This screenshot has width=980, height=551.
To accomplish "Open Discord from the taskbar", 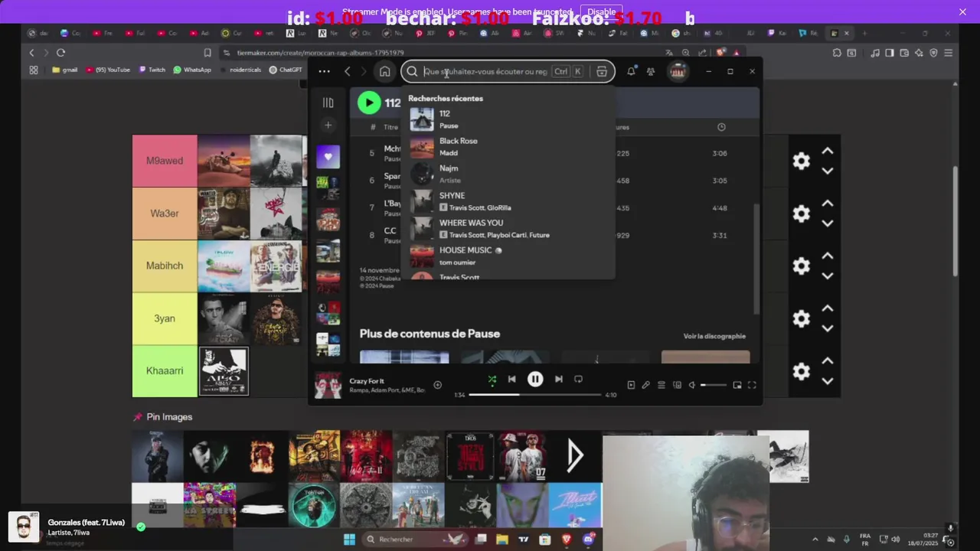I will point(588,540).
